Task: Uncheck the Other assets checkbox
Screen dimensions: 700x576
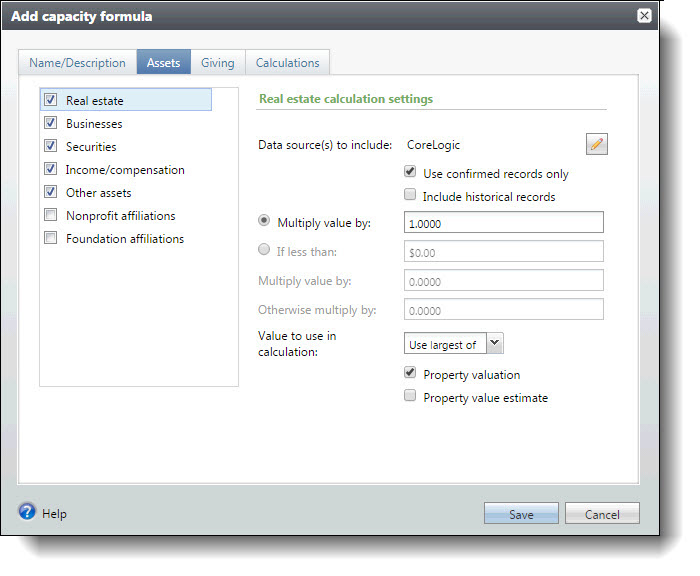Action: 50,192
